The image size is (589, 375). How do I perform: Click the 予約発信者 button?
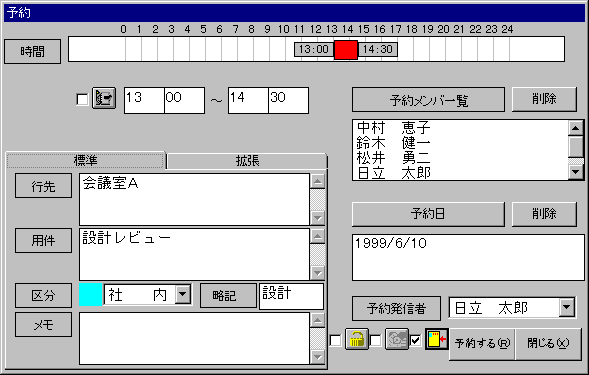point(396,308)
